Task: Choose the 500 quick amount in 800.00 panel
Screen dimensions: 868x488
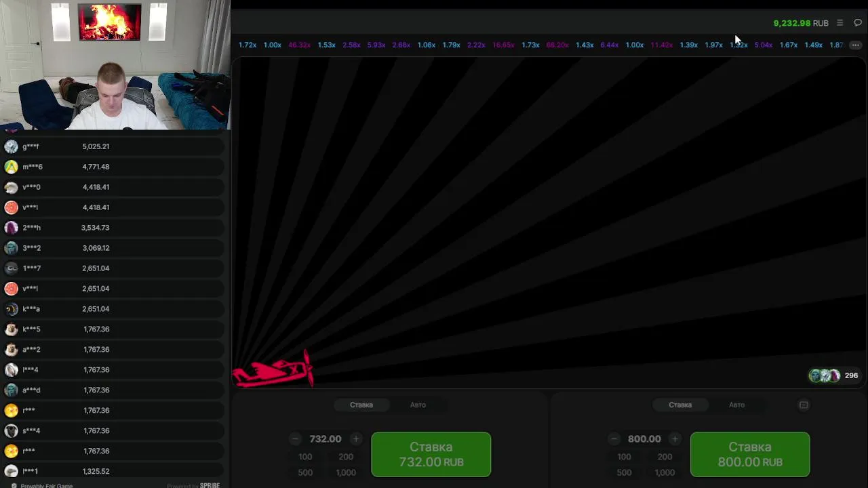Action: click(624, 472)
